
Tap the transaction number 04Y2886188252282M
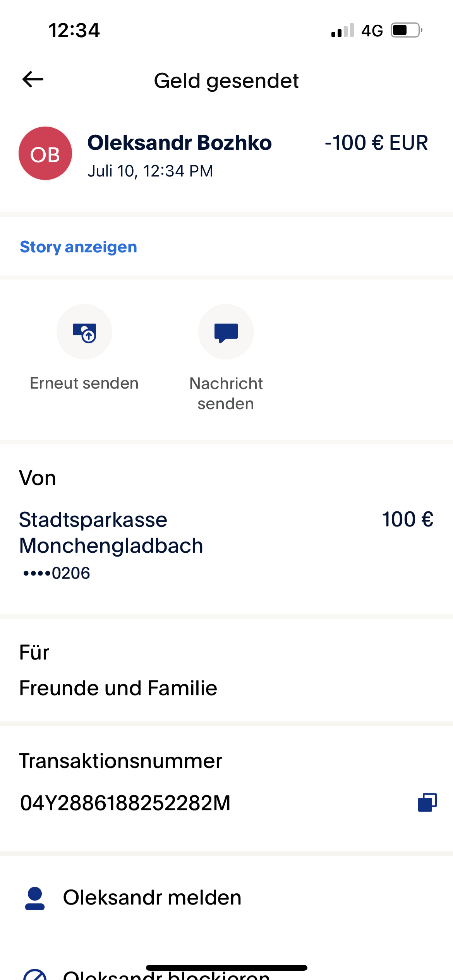125,802
